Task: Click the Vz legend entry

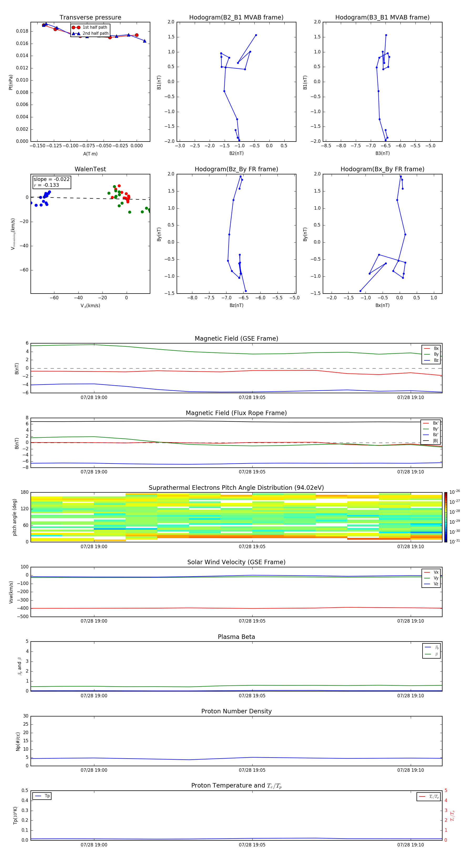Action: (431, 584)
